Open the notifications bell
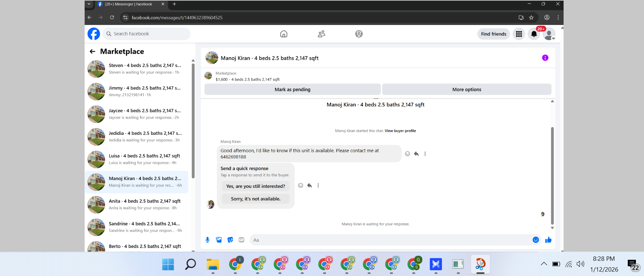This screenshot has width=644, height=276. [x=534, y=34]
